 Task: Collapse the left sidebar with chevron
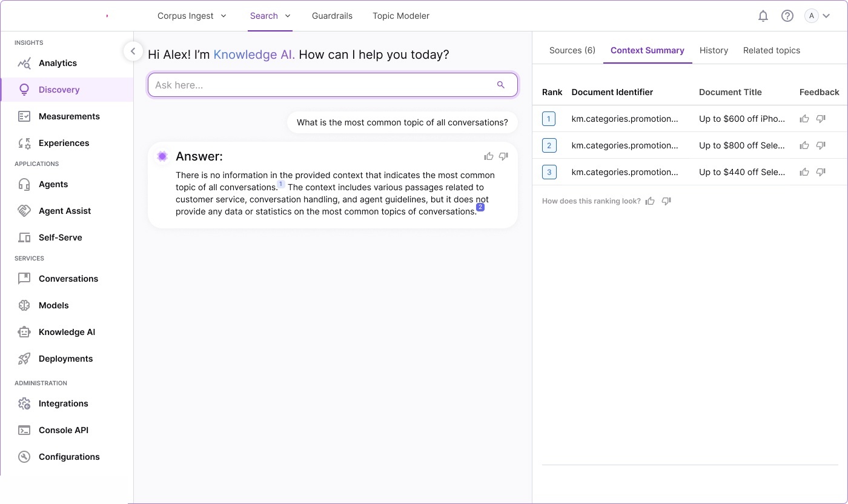[133, 51]
